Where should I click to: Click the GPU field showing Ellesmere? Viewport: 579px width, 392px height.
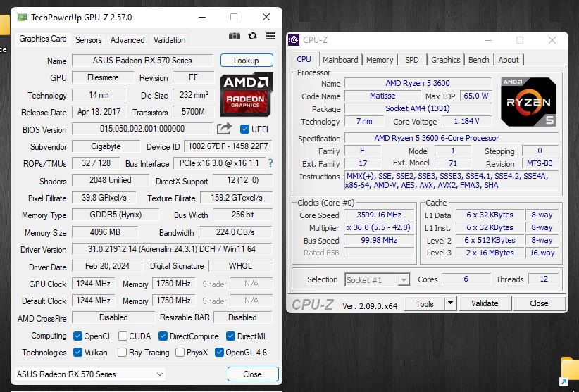103,77
